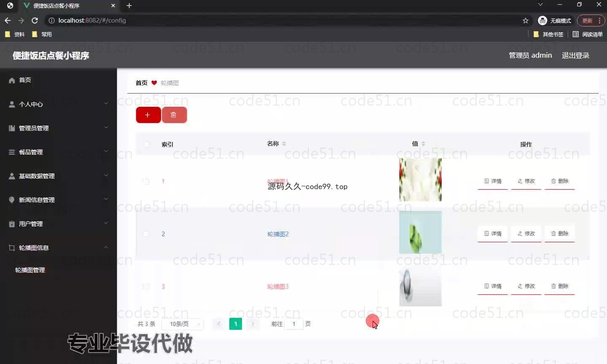This screenshot has height=364, width=607.
Task: Check the row 3 checkbox
Action: [x=146, y=286]
